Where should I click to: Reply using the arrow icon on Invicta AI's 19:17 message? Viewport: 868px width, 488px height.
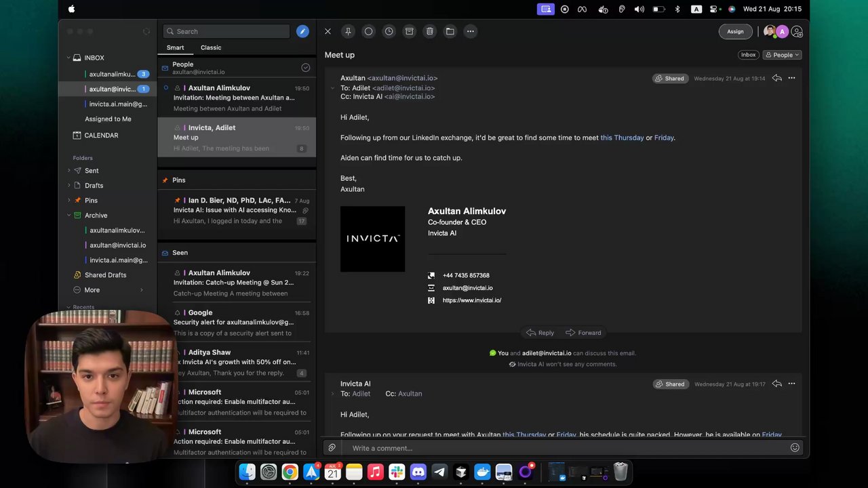(x=777, y=384)
